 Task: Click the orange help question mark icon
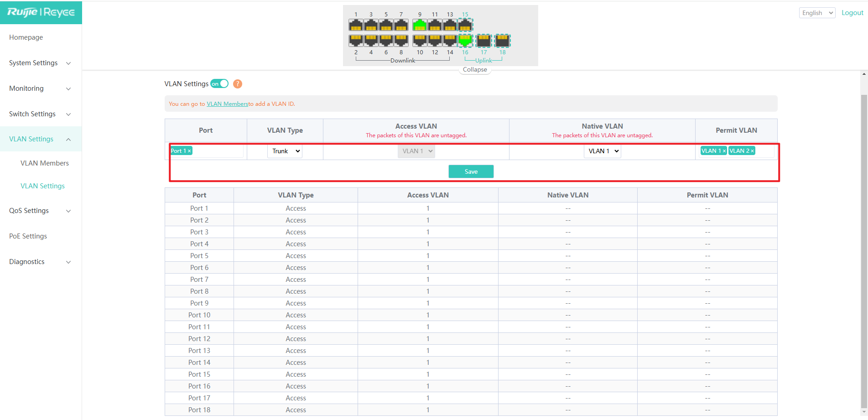pyautogui.click(x=238, y=84)
